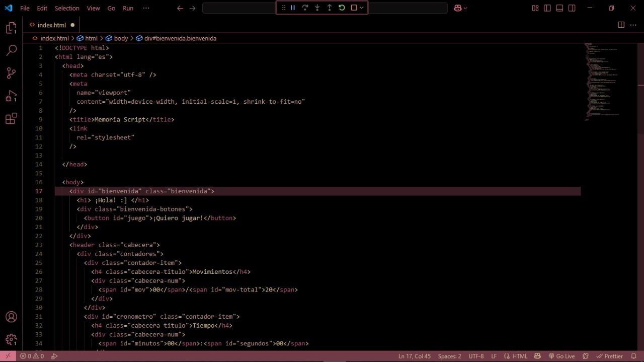Screen dimensions: 644x362
Task: Grab the debug toolbar drag handle
Action: (x=283, y=8)
